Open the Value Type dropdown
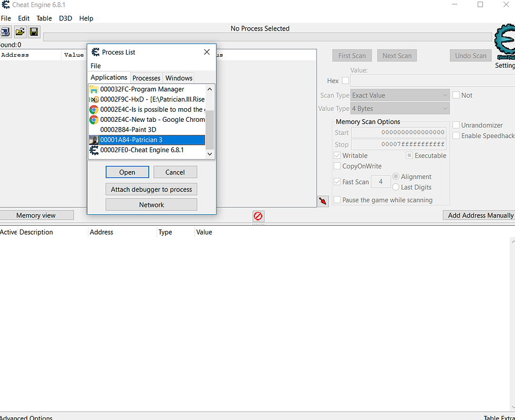This screenshot has height=420, width=515. 400,108
